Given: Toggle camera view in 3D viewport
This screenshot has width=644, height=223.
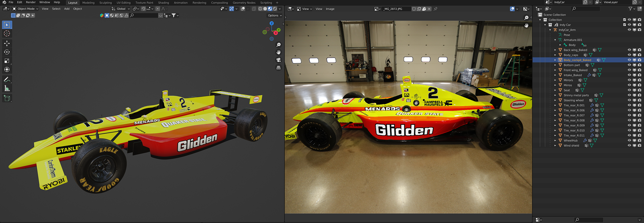Looking at the screenshot, I should pos(278,60).
